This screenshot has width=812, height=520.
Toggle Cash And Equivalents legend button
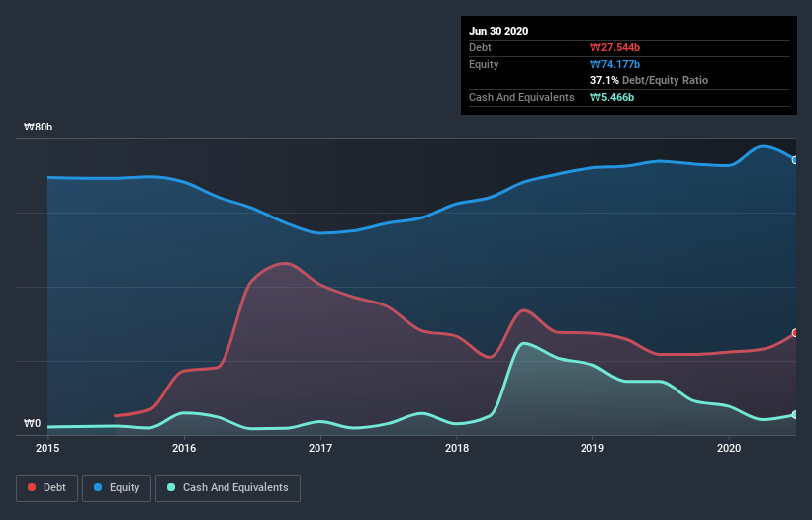227,488
